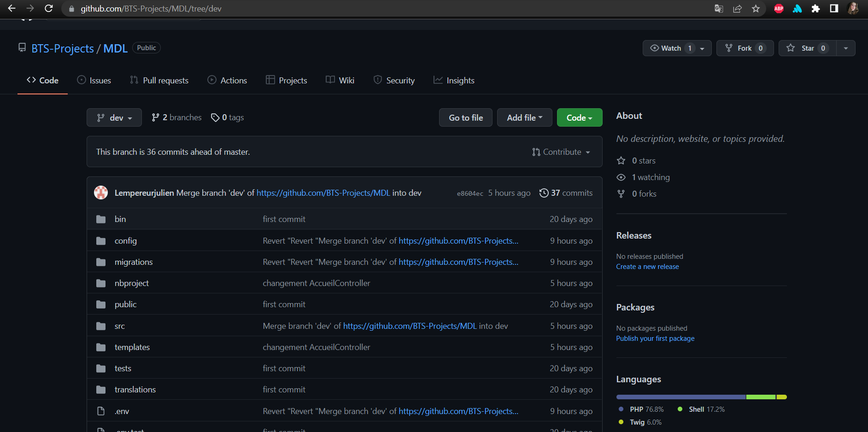Reload the page with the refresh icon
Viewport: 868px width, 432px height.
(49, 8)
